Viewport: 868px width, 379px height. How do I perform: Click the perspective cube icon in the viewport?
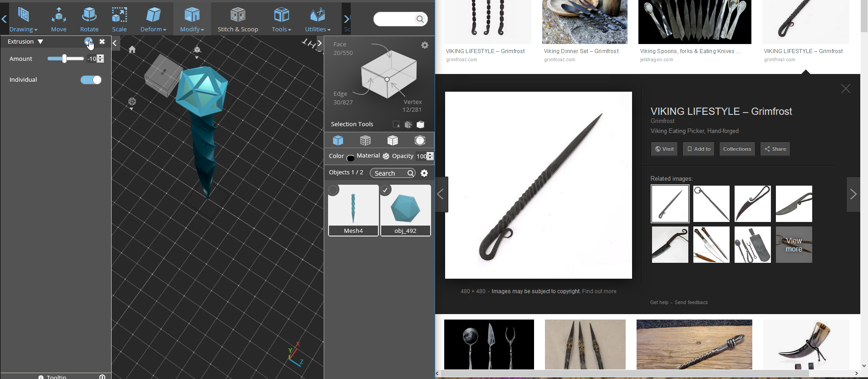[x=197, y=49]
